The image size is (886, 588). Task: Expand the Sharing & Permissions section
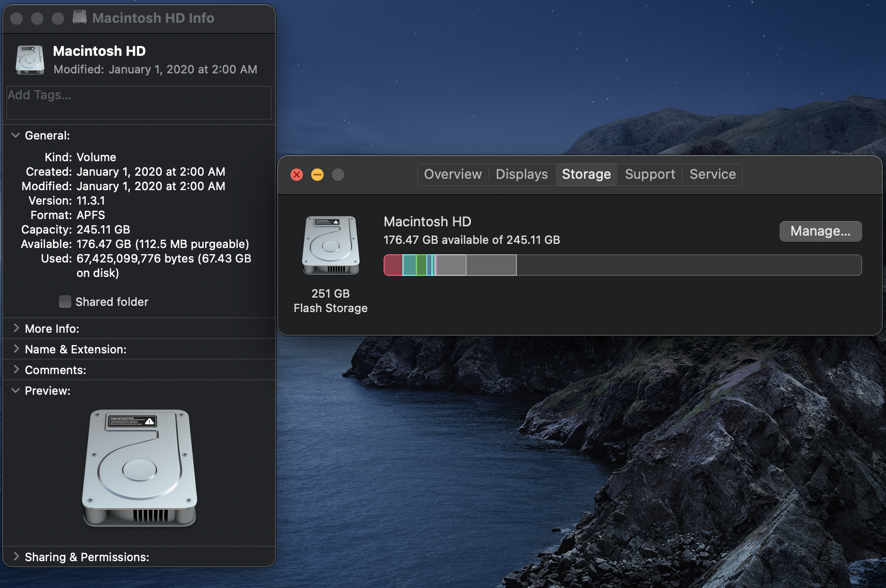pos(16,557)
